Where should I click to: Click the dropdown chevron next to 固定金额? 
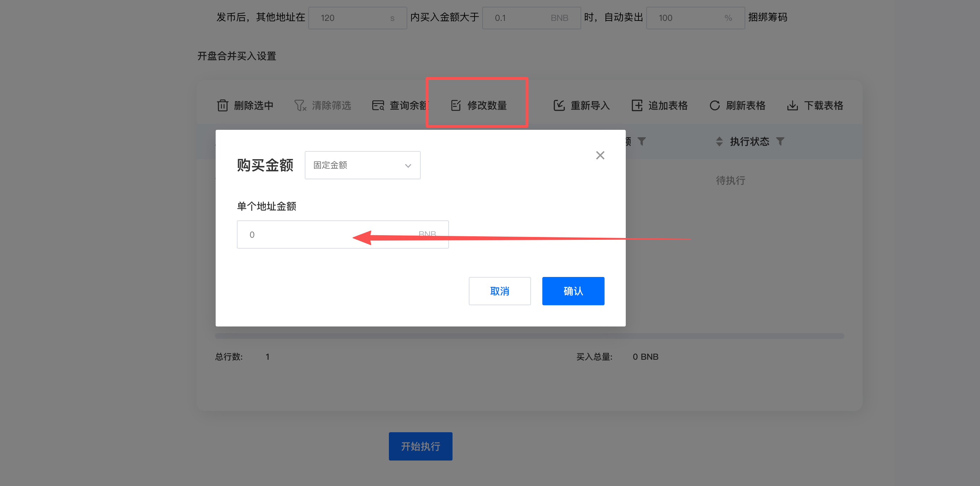(408, 166)
